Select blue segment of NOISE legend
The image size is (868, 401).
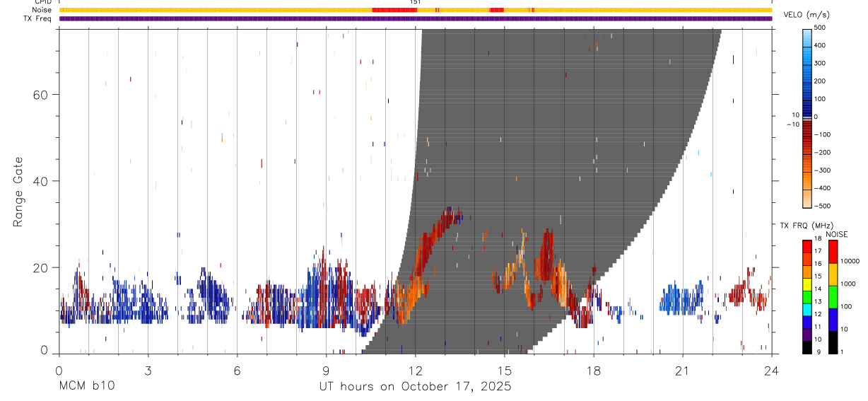[833, 320]
